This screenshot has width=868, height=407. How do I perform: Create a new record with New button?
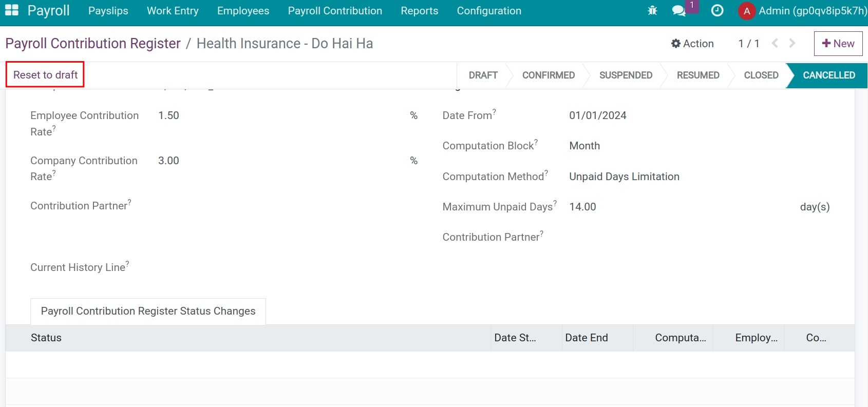click(x=838, y=44)
